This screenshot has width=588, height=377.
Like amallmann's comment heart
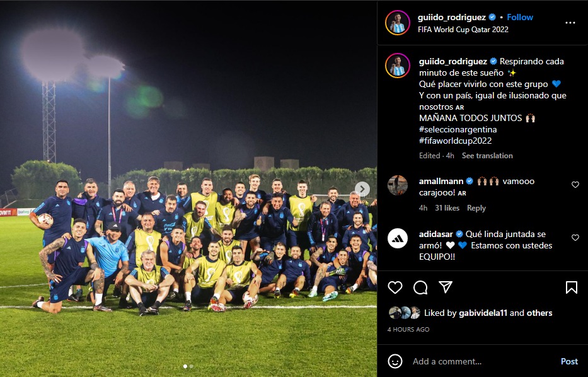click(x=575, y=185)
